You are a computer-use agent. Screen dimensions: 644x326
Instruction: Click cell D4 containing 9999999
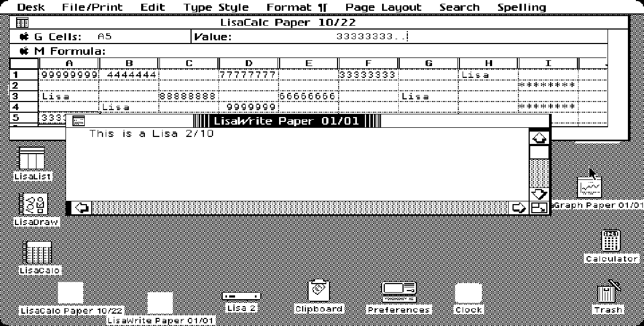pyautogui.click(x=249, y=107)
